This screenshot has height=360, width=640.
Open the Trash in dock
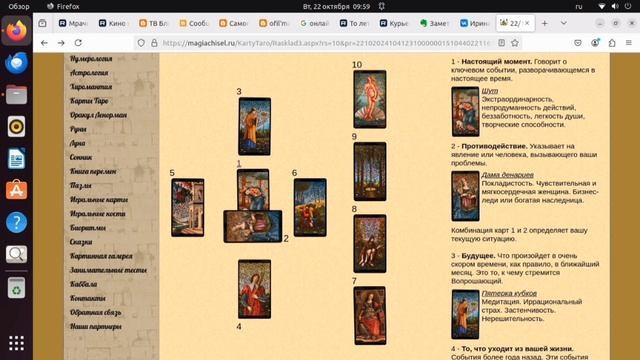point(16,288)
